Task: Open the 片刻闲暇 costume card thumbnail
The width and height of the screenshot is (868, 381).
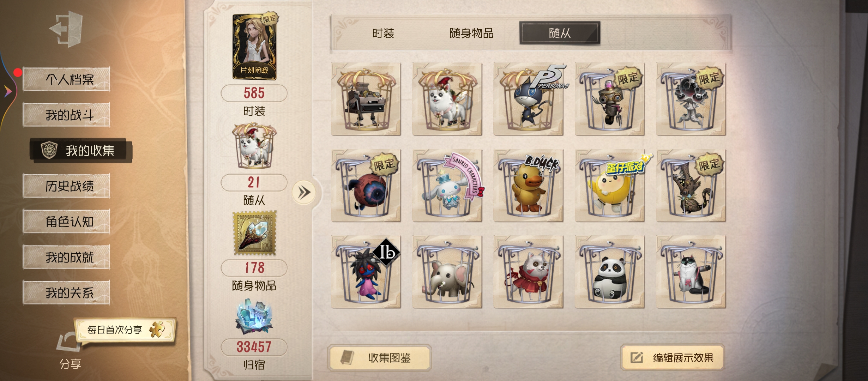Action: tap(255, 47)
